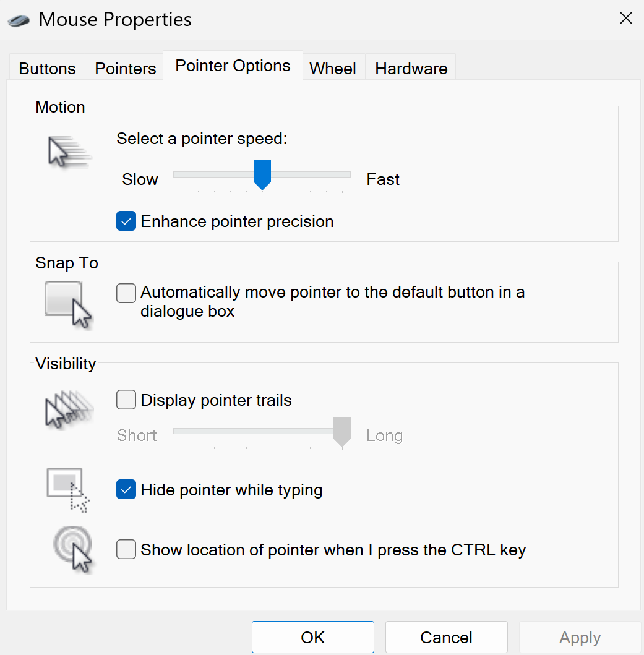Close the Mouse Properties dialog
Screen dimensions: 644x655
pos(625,19)
